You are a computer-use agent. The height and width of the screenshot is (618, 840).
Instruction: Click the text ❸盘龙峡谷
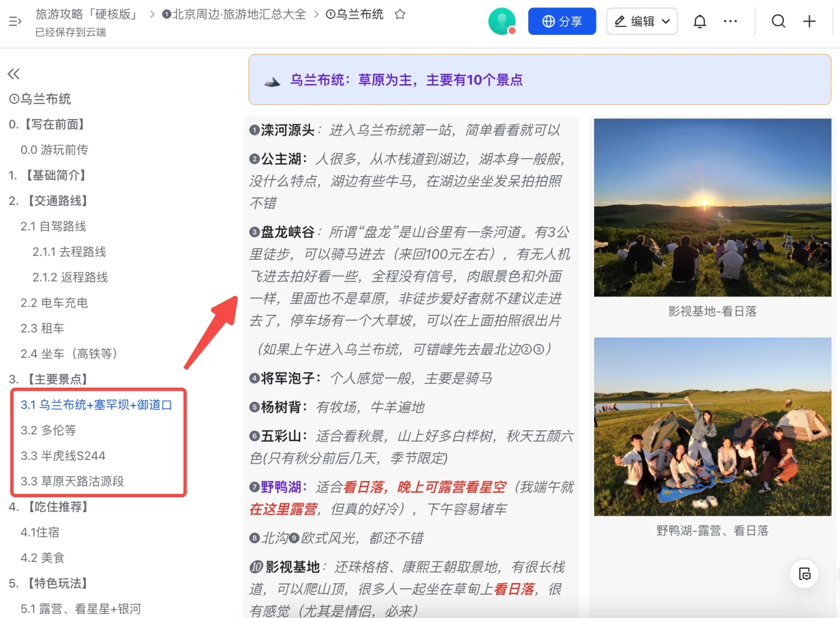pyautogui.click(x=282, y=232)
